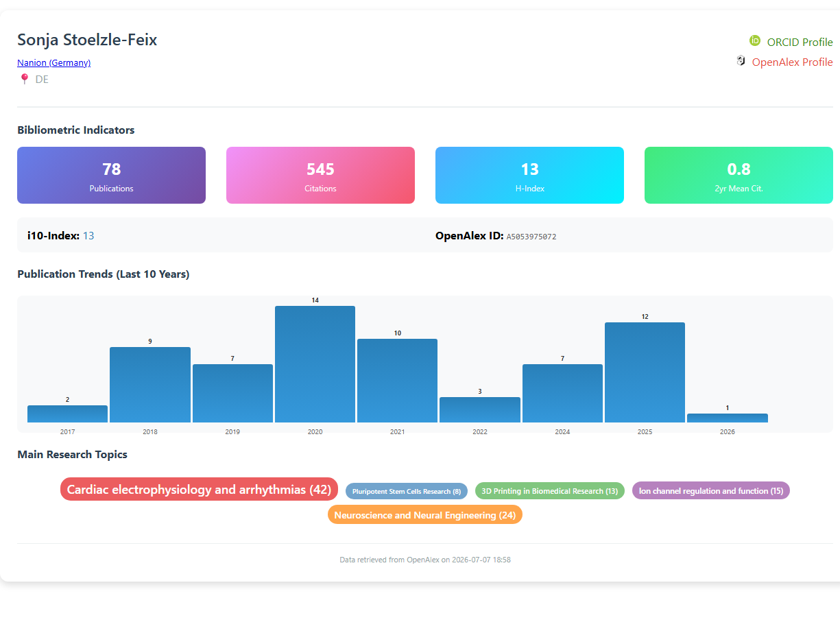Open the Nanion (Germany) affiliation link
840x620 pixels.
point(54,62)
